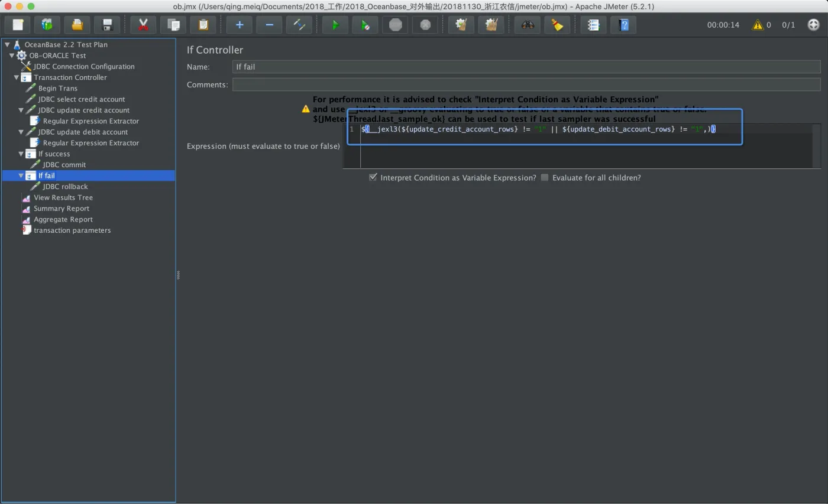Select JDBC update credit account sampler
The width and height of the screenshot is (828, 504).
[x=84, y=110]
